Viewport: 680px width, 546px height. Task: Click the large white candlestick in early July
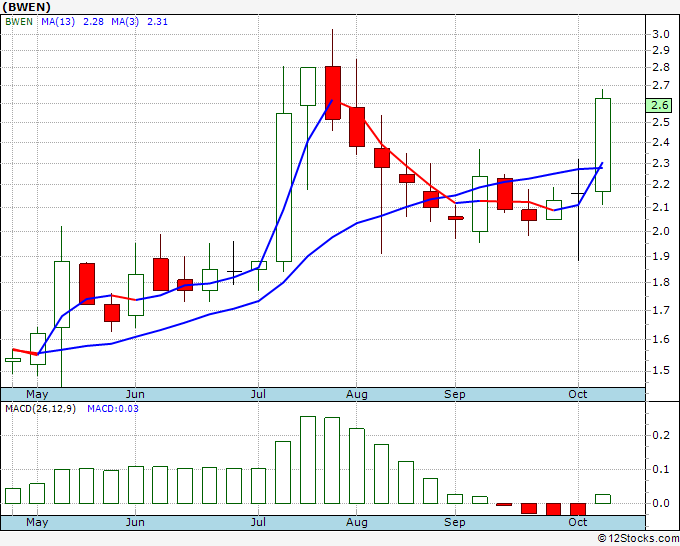(x=284, y=187)
